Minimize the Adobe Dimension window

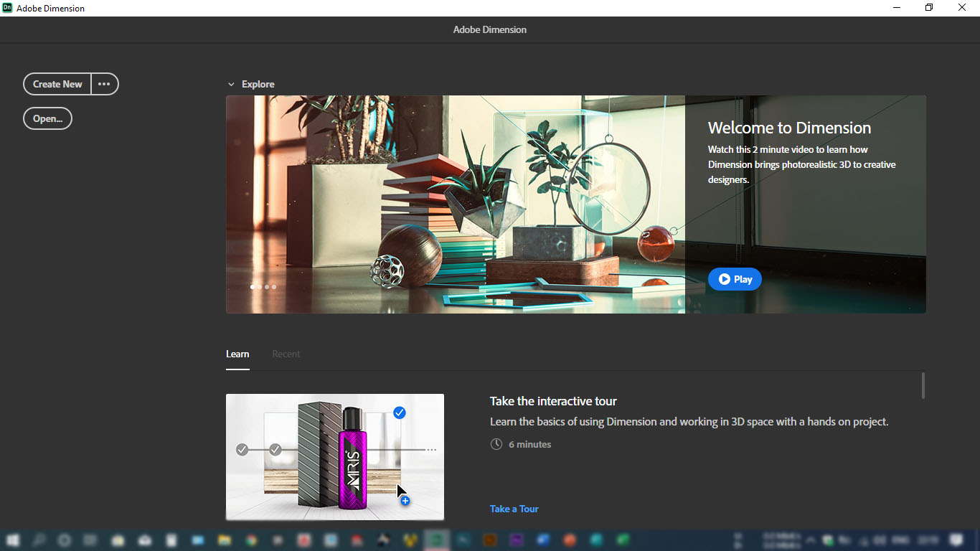click(x=897, y=8)
